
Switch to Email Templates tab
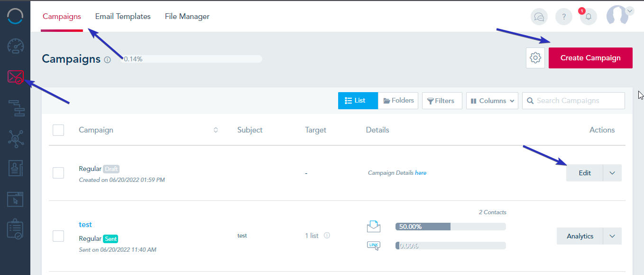pos(123,16)
